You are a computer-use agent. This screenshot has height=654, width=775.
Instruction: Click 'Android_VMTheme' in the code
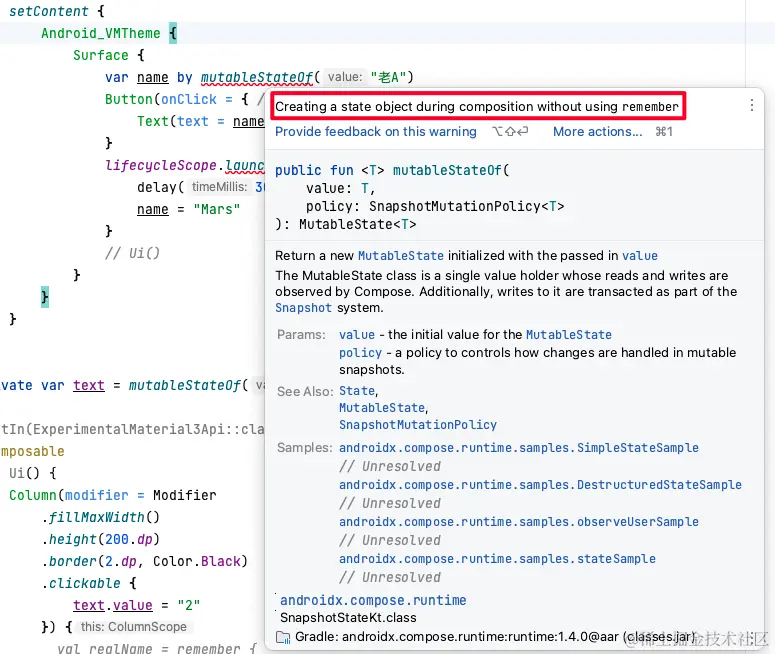101,33
